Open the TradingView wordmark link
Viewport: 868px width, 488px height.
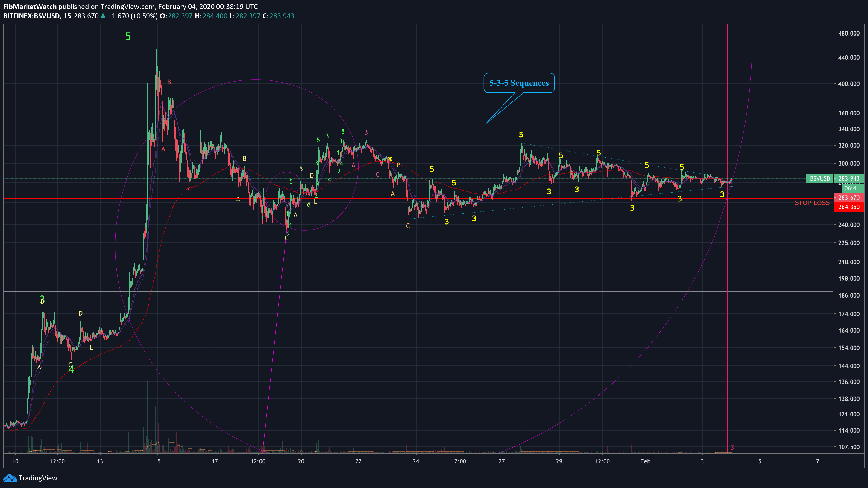click(x=38, y=478)
